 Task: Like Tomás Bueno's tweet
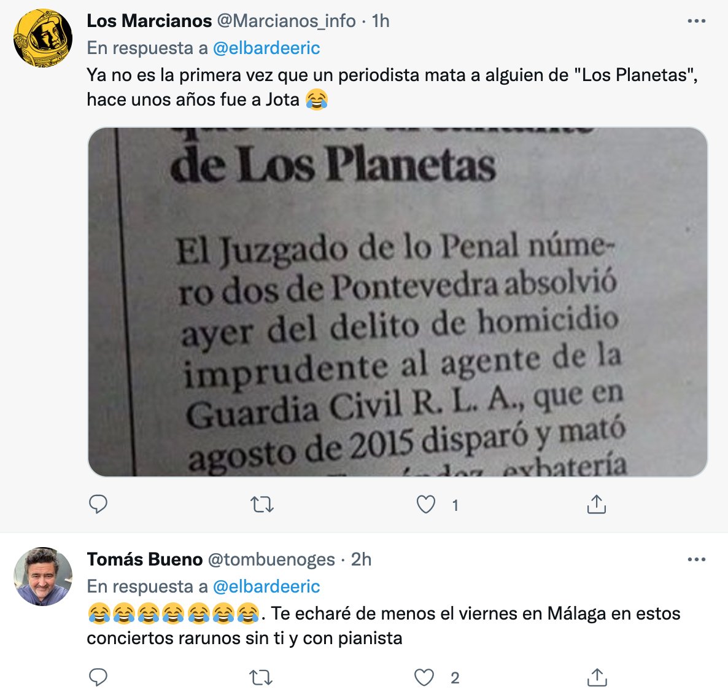coord(425,677)
